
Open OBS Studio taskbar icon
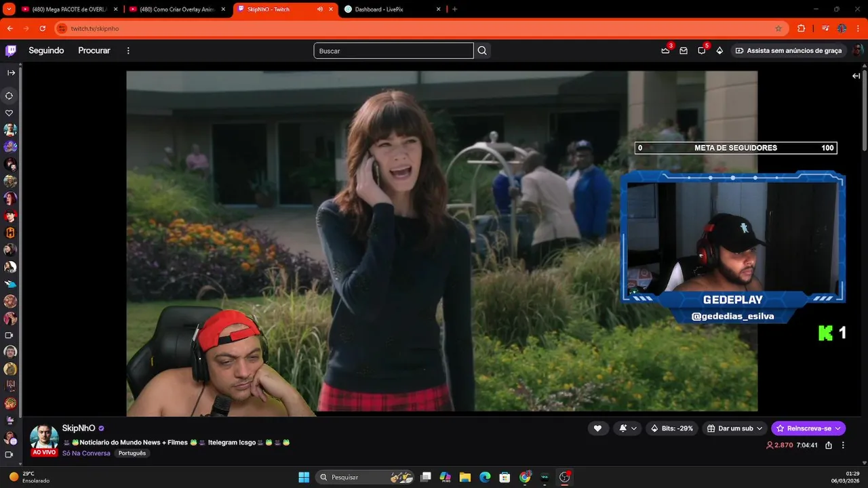click(x=564, y=477)
